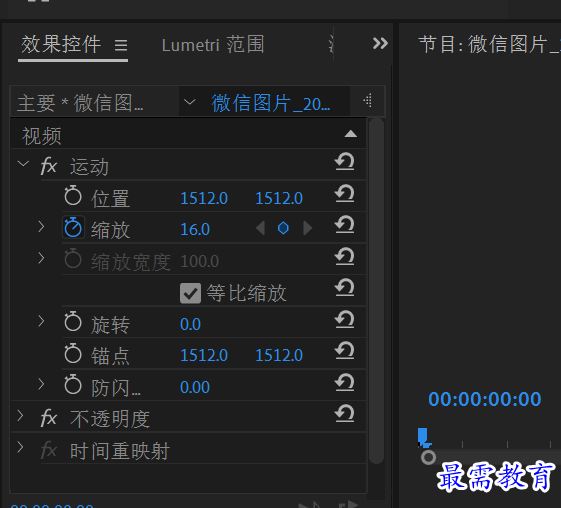Image resolution: width=561 pixels, height=508 pixels.
Task: Reset the 防闪 parameter
Action: click(x=345, y=382)
